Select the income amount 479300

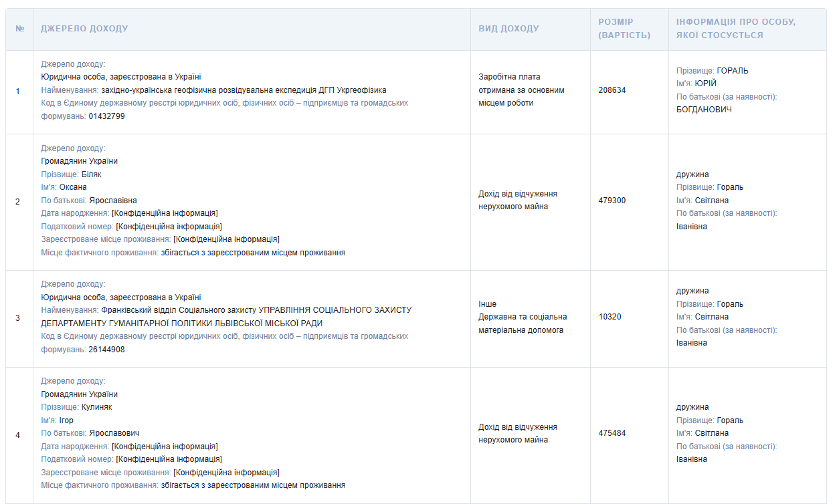point(612,201)
